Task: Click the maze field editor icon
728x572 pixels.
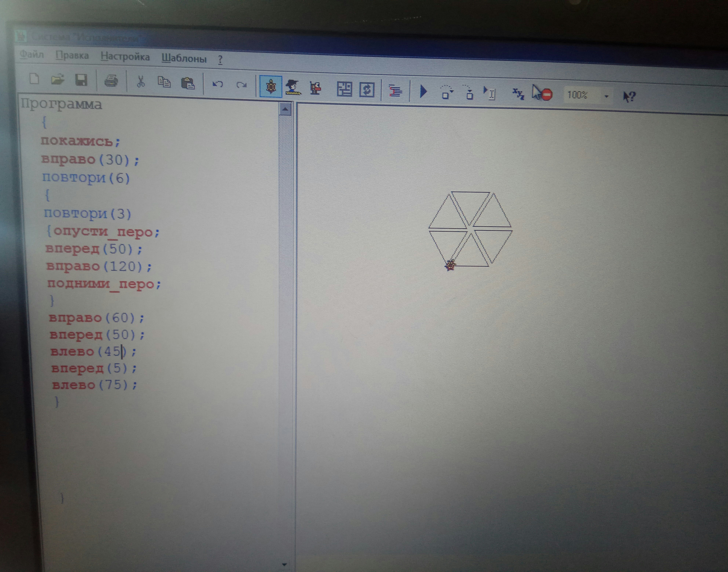Action: [x=344, y=89]
